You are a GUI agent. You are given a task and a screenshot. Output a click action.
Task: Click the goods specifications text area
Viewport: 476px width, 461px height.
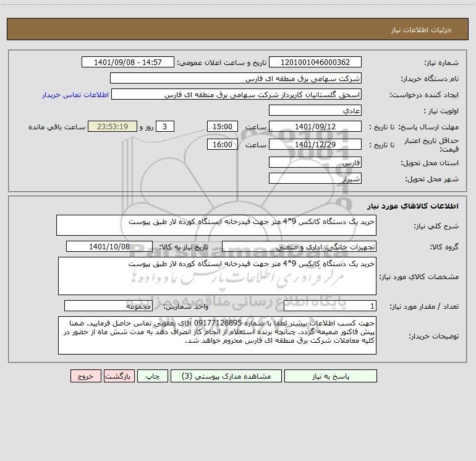pos(217,276)
